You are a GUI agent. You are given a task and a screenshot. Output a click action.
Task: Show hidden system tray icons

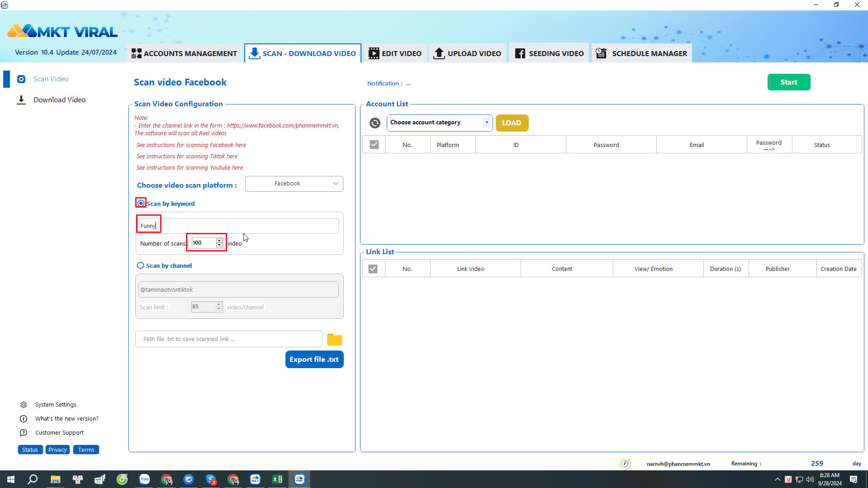[x=778, y=479]
